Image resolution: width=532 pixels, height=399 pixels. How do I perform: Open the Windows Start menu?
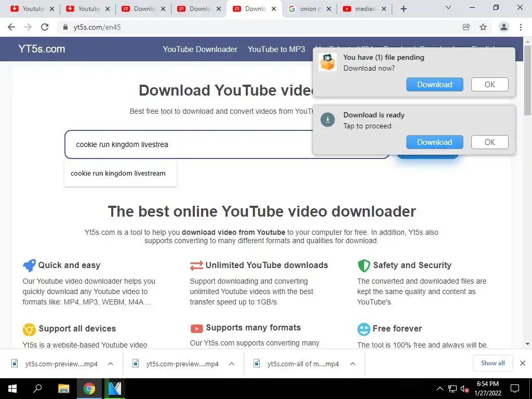pos(12,389)
